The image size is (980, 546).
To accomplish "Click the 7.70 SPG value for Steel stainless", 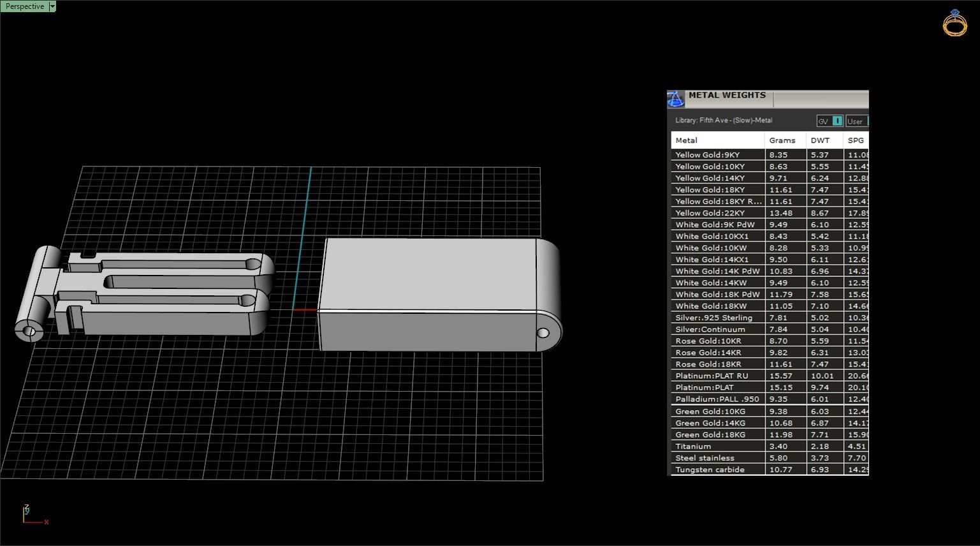I will 857,458.
